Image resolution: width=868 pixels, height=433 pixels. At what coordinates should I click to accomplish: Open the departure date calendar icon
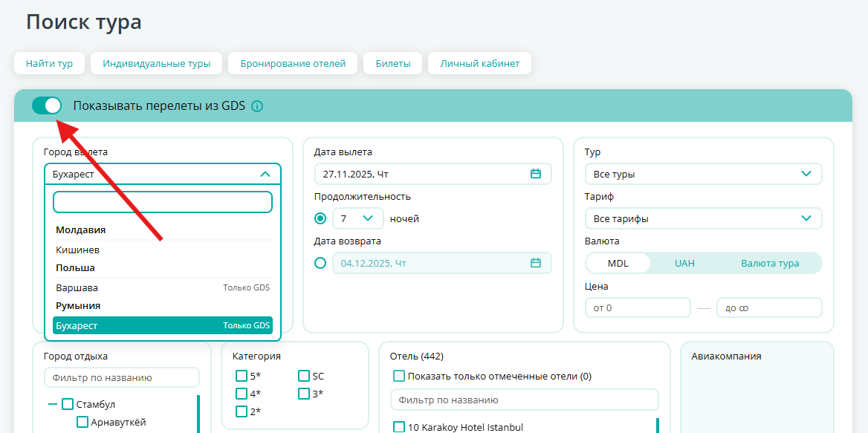point(535,174)
